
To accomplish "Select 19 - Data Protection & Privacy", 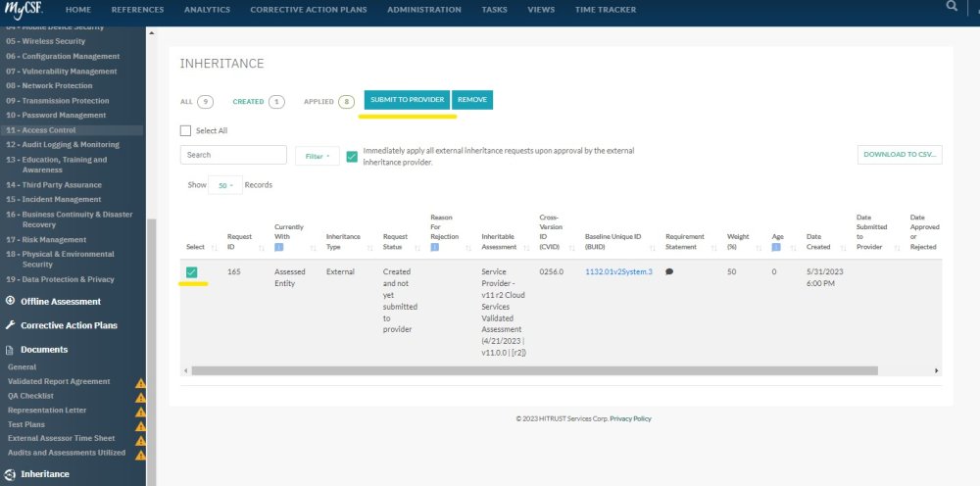I will pos(60,280).
